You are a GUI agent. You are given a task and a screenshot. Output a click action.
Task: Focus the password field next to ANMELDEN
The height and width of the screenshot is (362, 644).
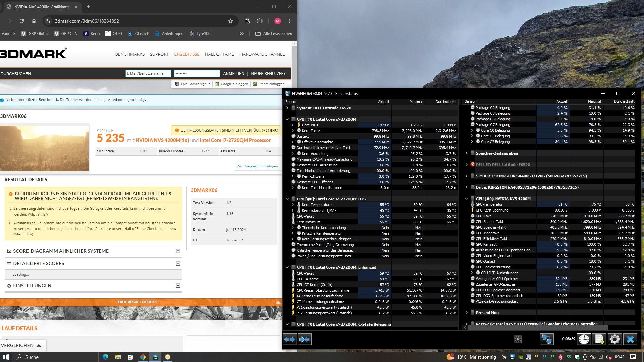197,73
